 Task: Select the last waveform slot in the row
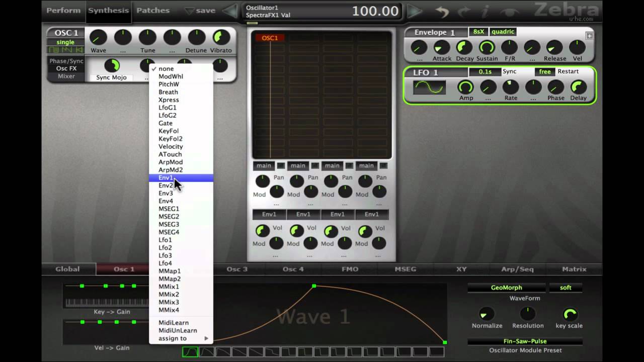(436, 352)
